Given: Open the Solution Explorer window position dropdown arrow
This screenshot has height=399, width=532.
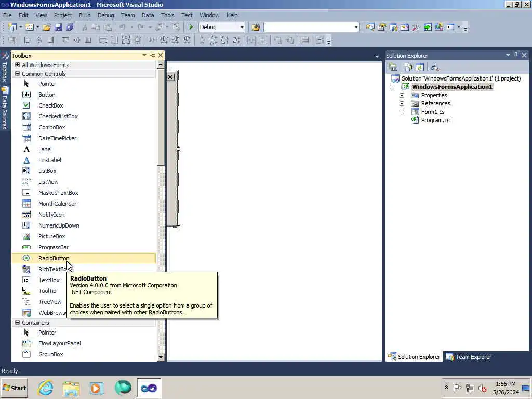Looking at the screenshot, I should coord(508,55).
